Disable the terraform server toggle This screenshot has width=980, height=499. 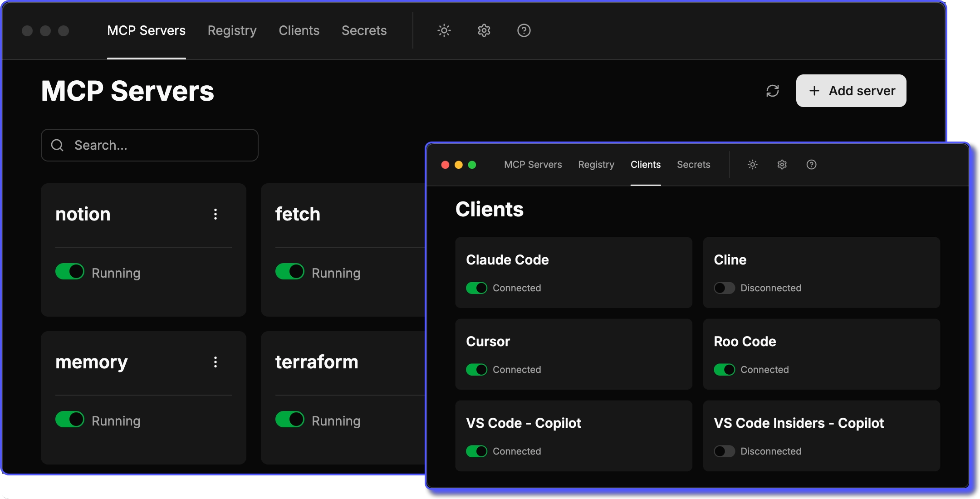pos(290,419)
